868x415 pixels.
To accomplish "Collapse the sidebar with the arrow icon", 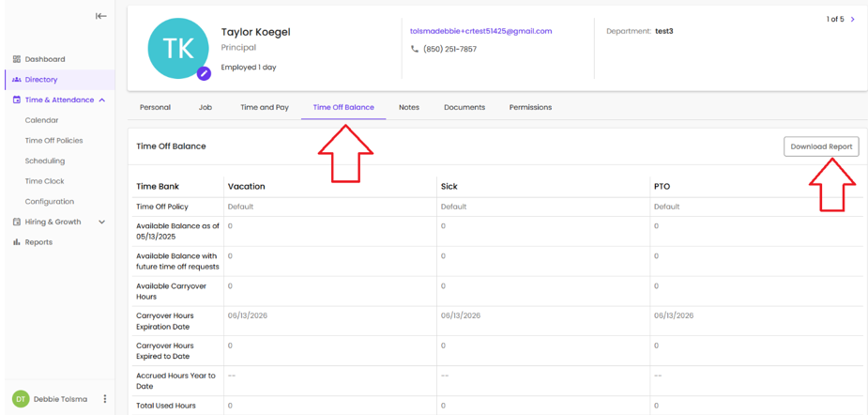I will tap(100, 16).
